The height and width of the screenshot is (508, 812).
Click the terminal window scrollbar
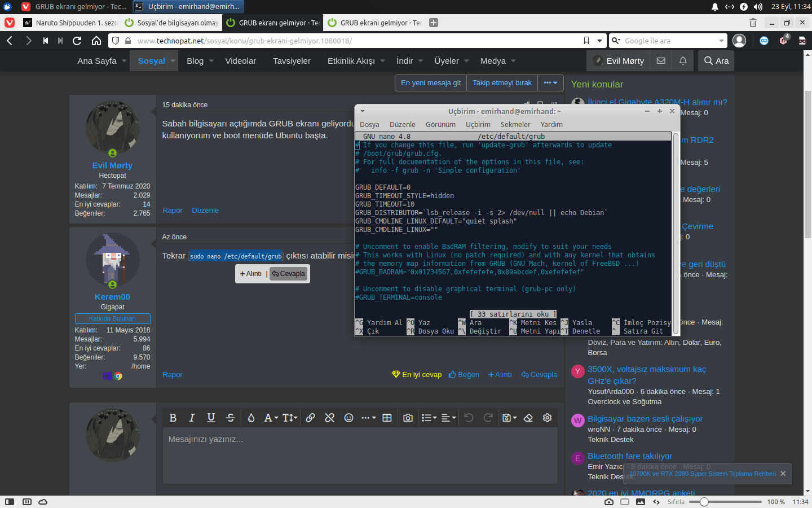pos(676,234)
